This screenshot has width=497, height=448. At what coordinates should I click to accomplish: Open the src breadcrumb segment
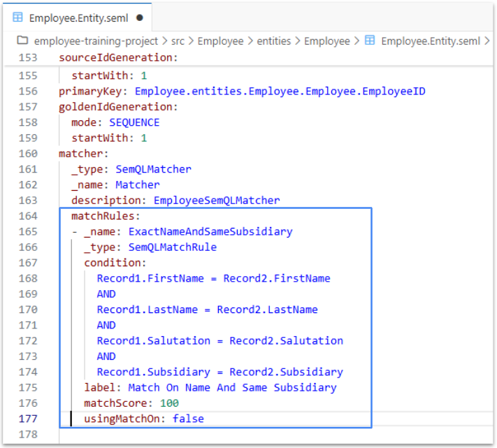(x=178, y=41)
